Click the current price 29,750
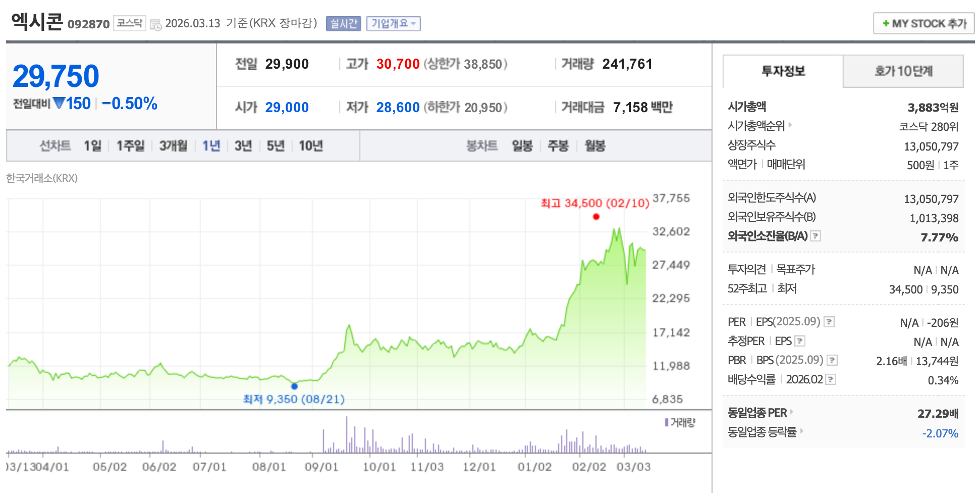 tap(56, 76)
